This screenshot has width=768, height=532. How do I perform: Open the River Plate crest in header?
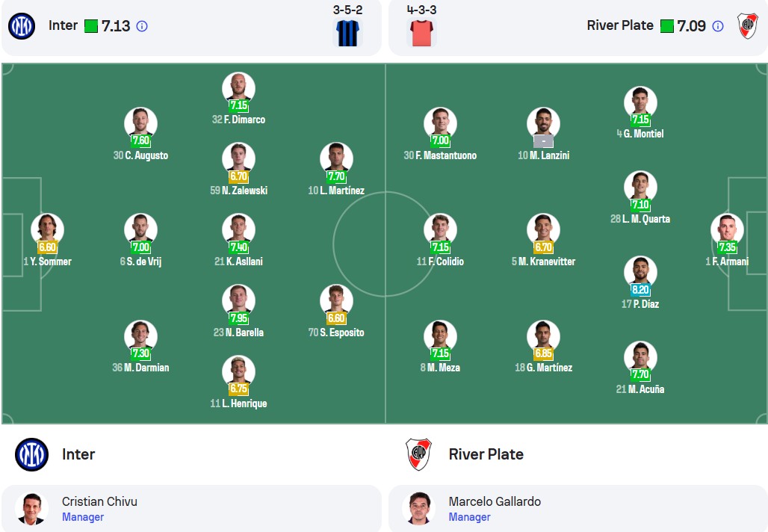tap(748, 26)
